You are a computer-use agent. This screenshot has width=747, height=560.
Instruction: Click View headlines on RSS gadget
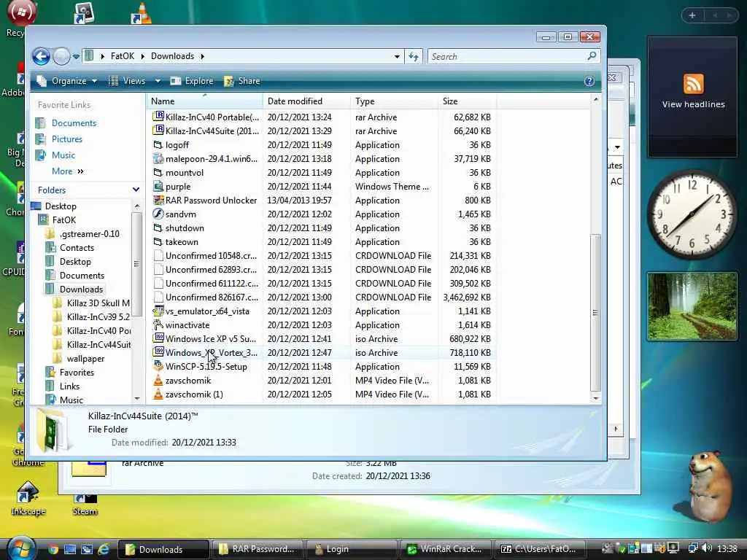(x=693, y=104)
